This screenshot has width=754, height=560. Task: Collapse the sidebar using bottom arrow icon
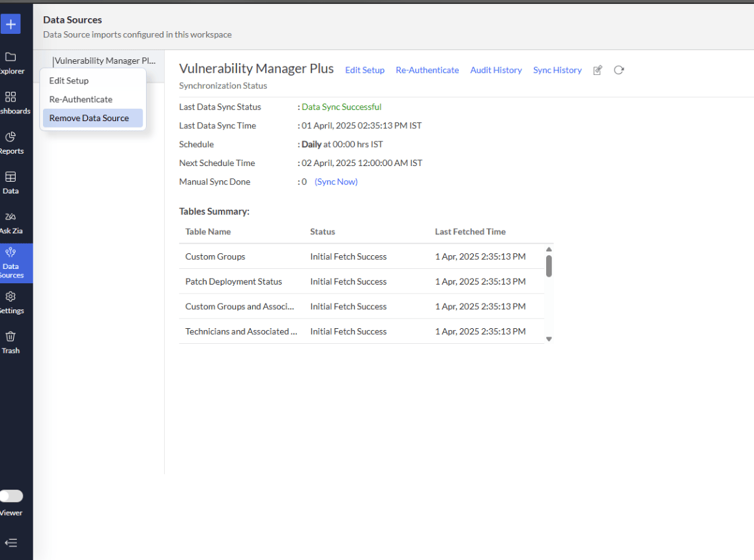(x=11, y=543)
